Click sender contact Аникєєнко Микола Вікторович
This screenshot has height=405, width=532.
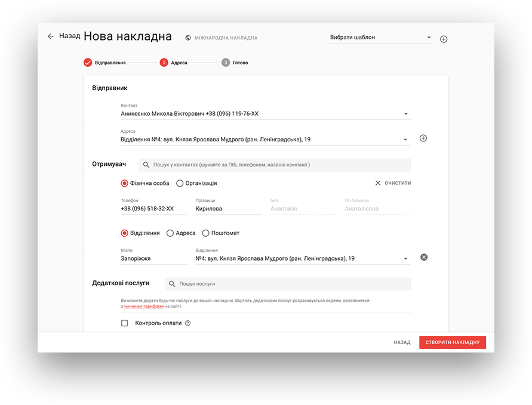[x=190, y=114]
